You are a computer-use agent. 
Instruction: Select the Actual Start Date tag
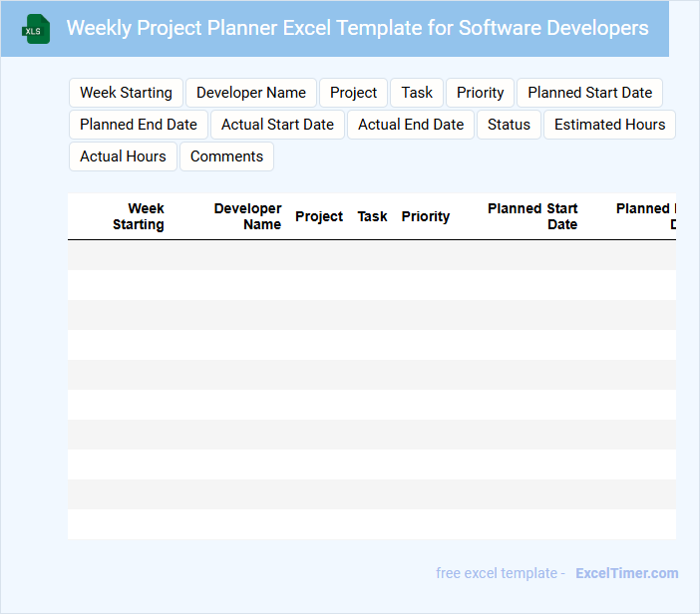click(277, 125)
